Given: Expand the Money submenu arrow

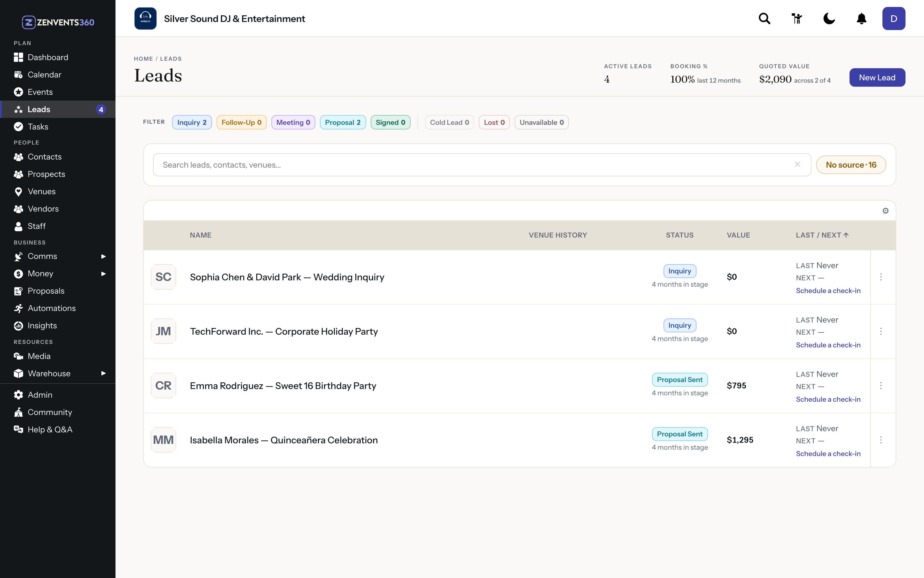Looking at the screenshot, I should point(103,274).
